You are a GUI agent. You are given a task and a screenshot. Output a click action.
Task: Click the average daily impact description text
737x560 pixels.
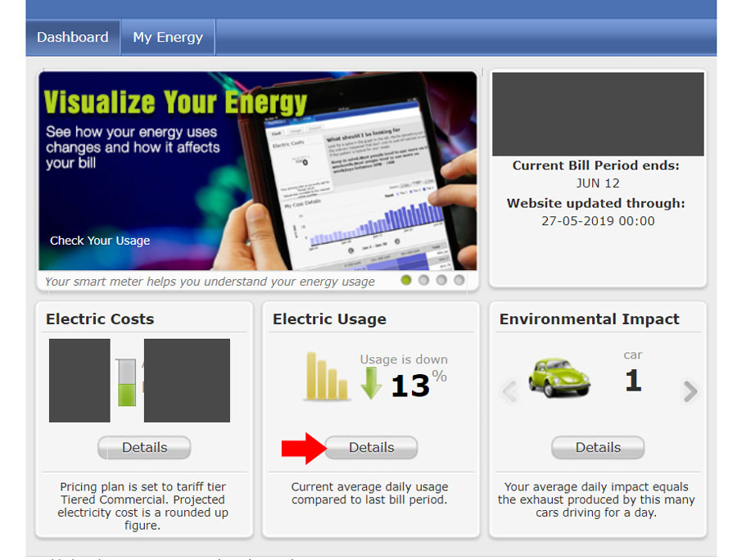(x=596, y=499)
